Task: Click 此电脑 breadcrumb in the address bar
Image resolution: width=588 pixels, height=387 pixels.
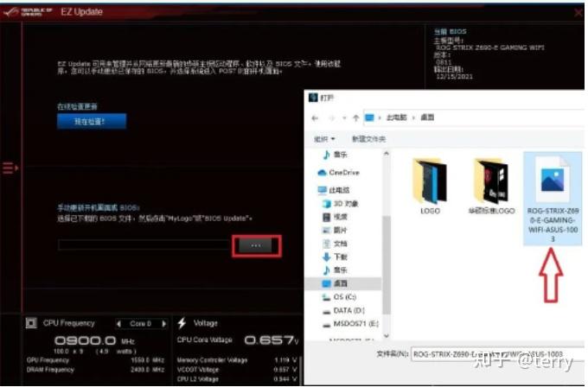Action: point(396,117)
